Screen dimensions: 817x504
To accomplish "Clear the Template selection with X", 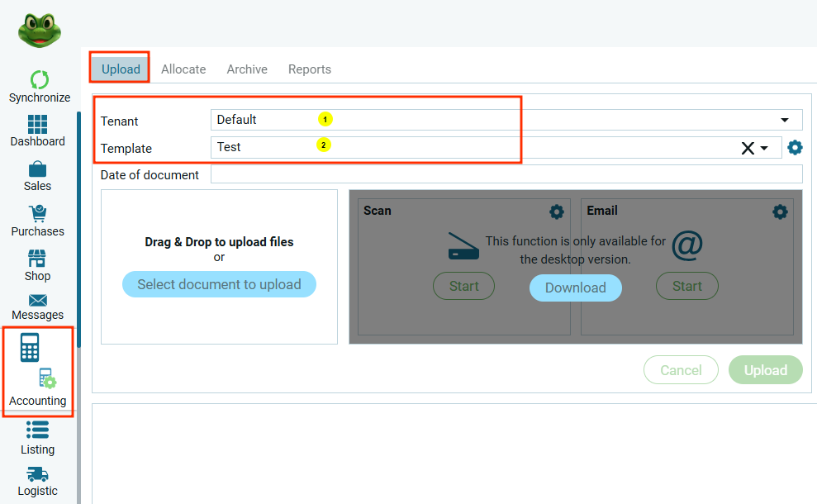I will click(x=748, y=148).
